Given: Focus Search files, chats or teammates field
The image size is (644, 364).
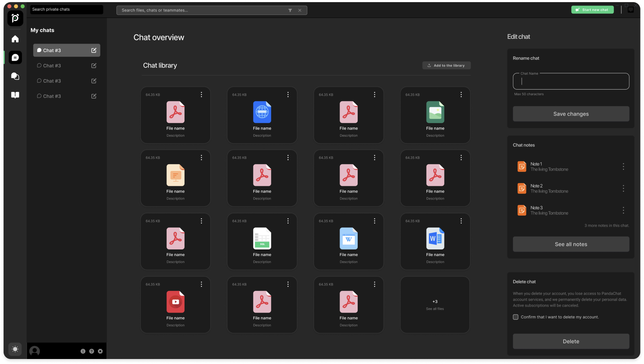Looking at the screenshot, I should 212,10.
